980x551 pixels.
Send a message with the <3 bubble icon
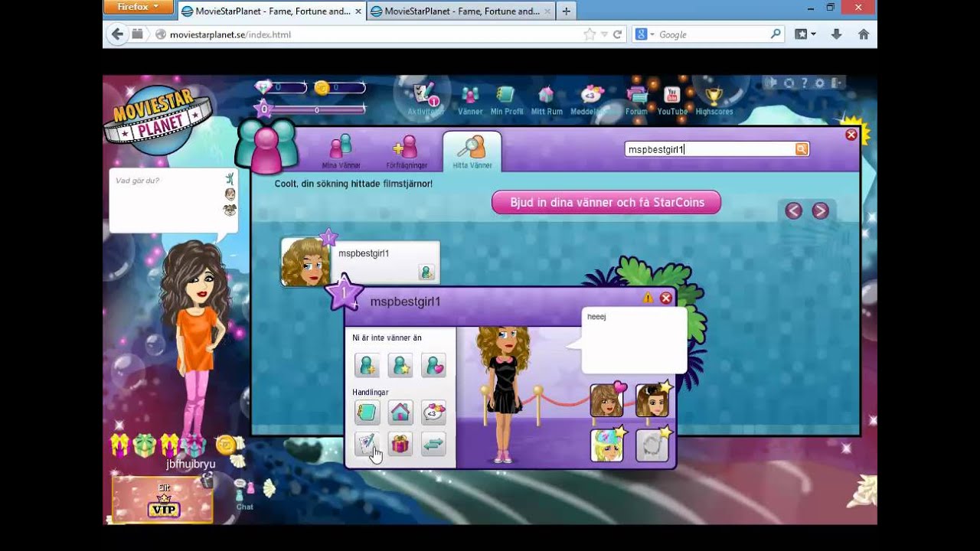433,412
